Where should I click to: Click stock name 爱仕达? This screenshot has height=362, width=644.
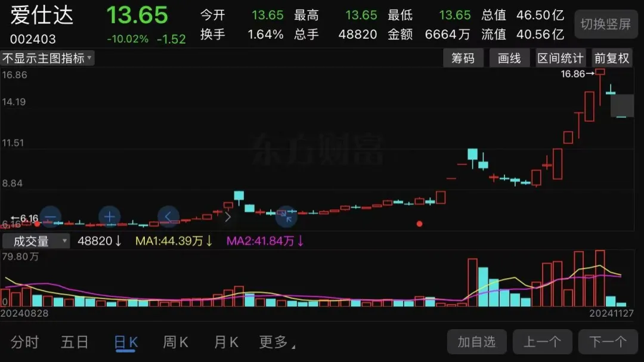42,16
